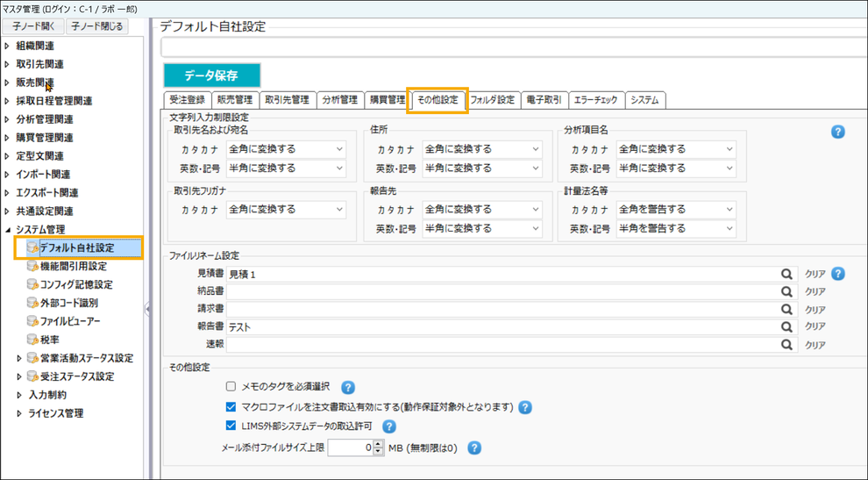Click the help icon for ファイルリネーム設定
This screenshot has width=868, height=480.
[x=837, y=274]
